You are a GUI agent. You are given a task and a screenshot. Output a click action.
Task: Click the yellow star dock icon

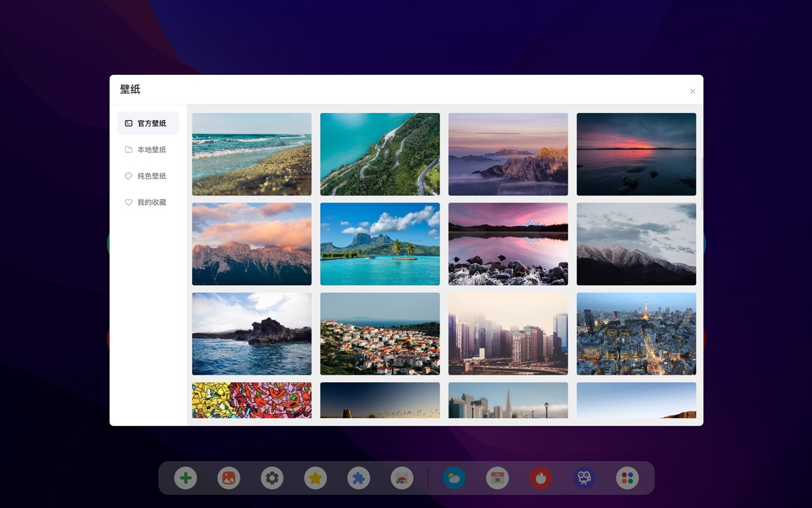315,478
